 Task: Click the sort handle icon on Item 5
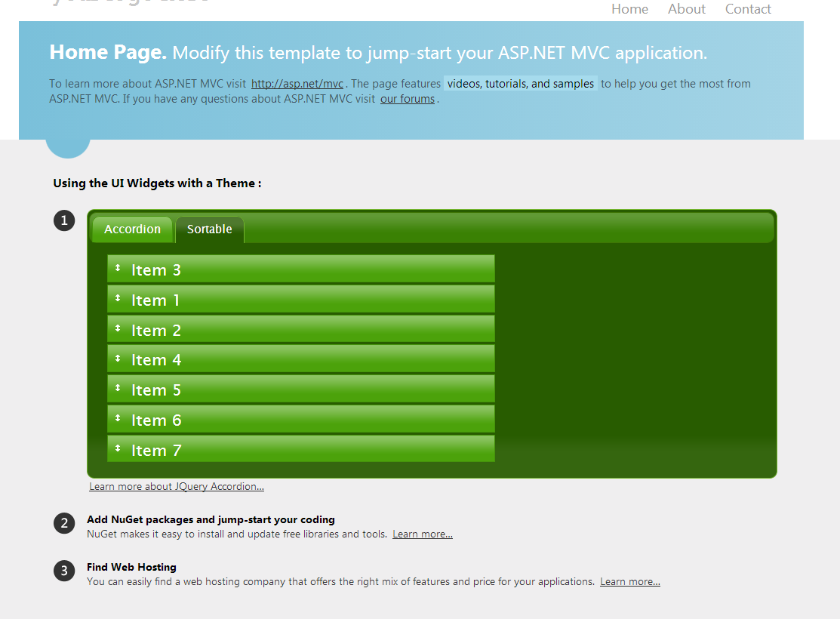point(118,390)
